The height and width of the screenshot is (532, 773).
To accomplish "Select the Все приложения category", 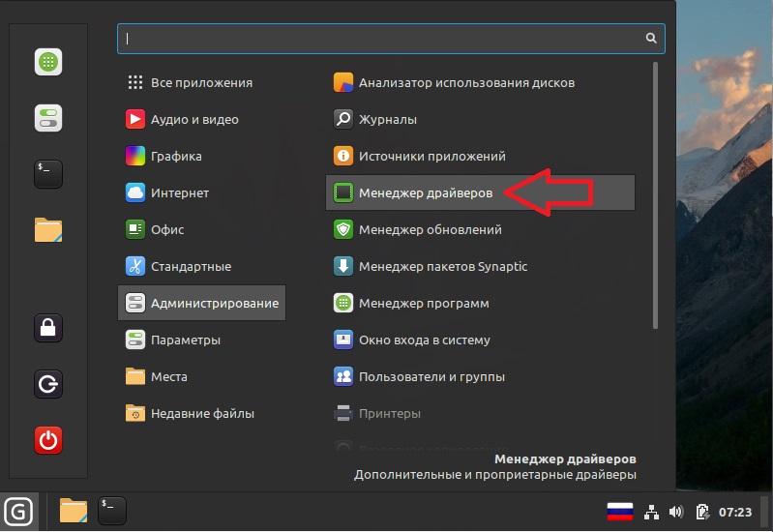I will pyautogui.click(x=201, y=83).
